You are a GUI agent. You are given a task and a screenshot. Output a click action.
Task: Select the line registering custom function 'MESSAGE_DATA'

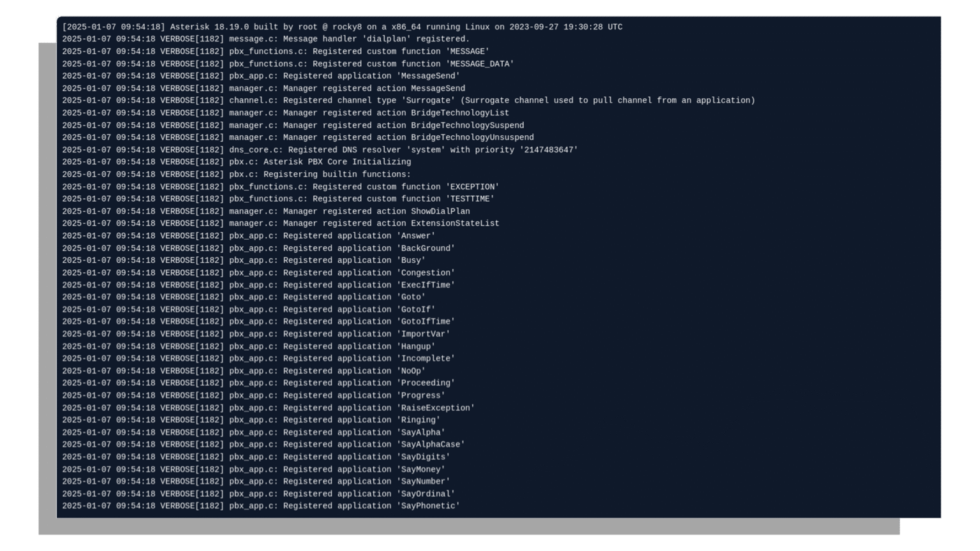(x=288, y=64)
